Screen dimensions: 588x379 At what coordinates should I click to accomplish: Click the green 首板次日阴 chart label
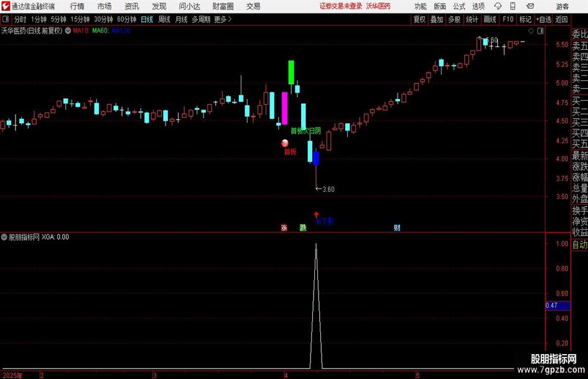coord(306,131)
